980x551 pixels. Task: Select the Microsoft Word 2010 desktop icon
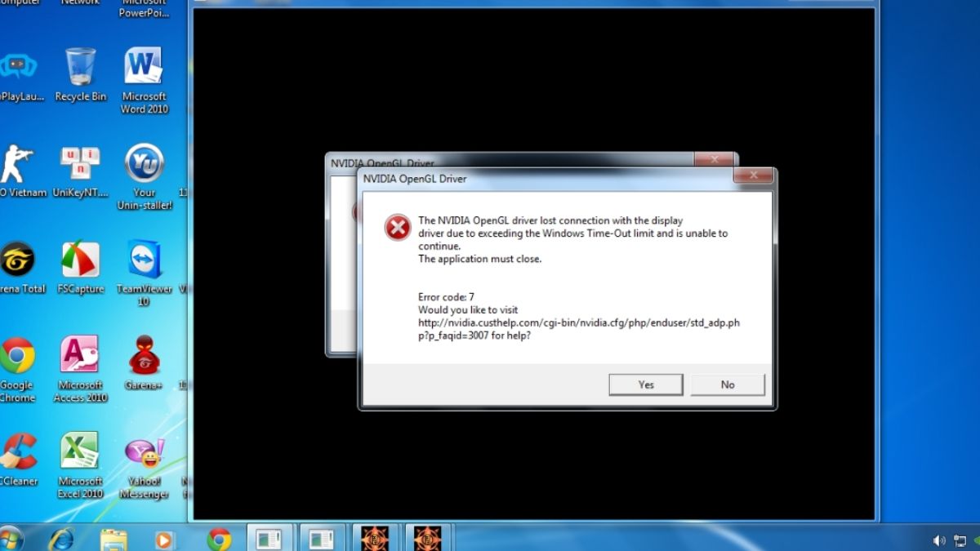point(144,80)
